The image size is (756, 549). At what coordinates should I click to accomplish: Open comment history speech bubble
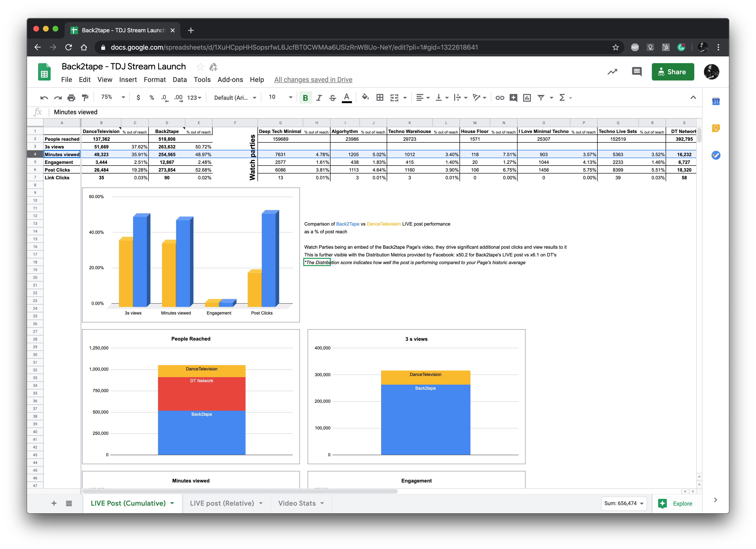(636, 72)
